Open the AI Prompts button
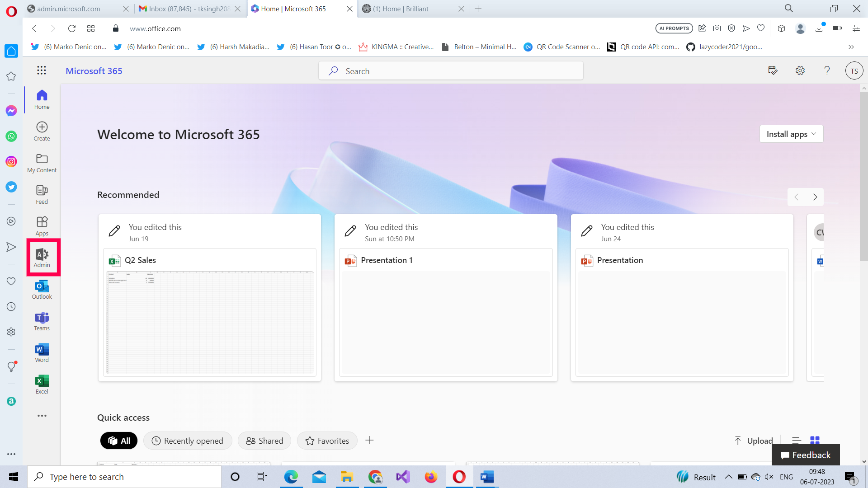 pos(674,28)
